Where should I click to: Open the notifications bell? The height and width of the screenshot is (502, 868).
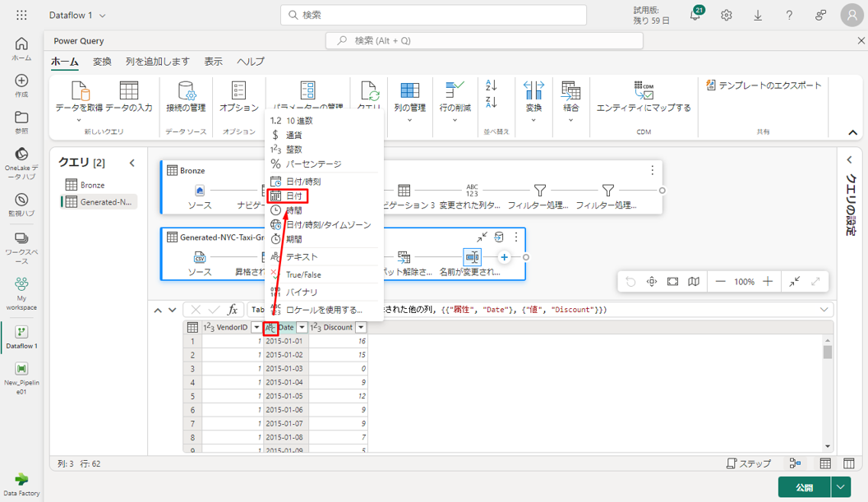[695, 15]
